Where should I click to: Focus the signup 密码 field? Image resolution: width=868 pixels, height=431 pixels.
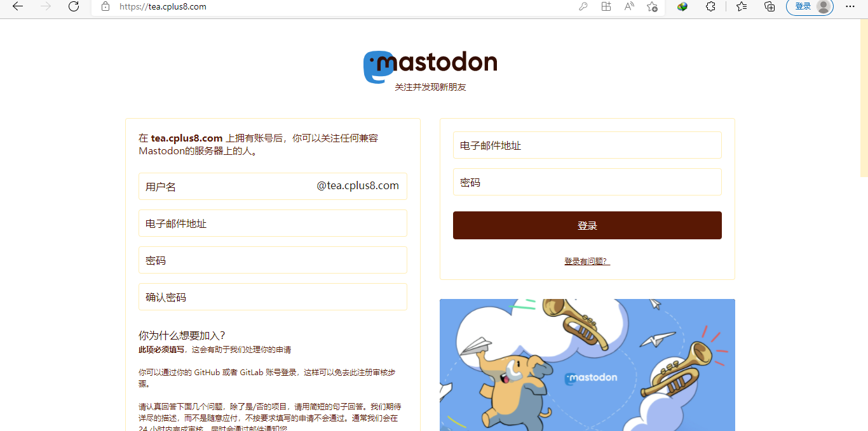273,260
